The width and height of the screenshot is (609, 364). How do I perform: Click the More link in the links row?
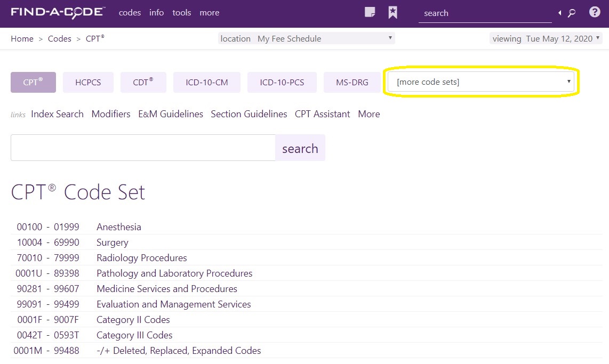point(369,114)
